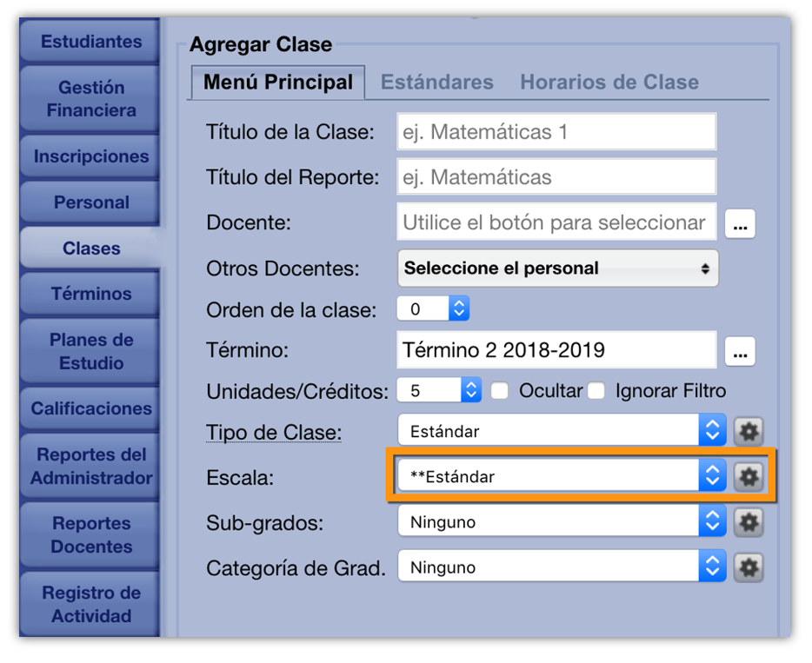Viewport: 812px width, 663px height.
Task: Open the Otros Docentes personnel dropdown
Action: click(557, 269)
